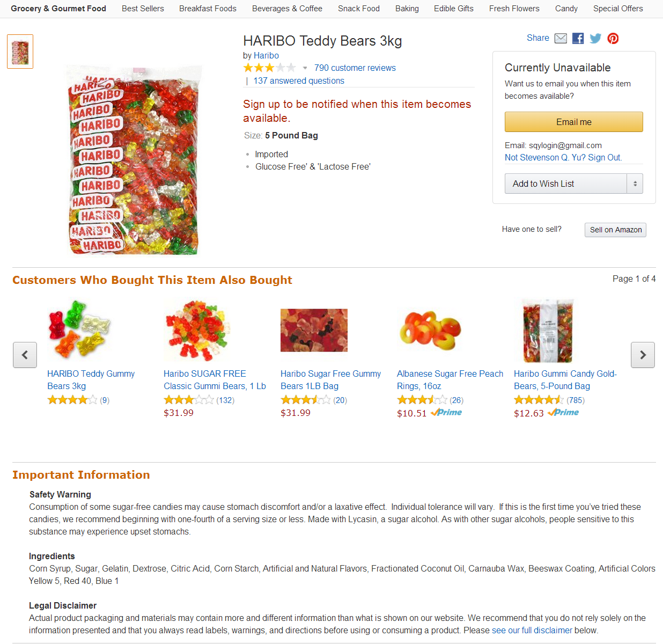Switch to the Snack Food category
Image resolution: width=663 pixels, height=644 pixels.
point(358,9)
